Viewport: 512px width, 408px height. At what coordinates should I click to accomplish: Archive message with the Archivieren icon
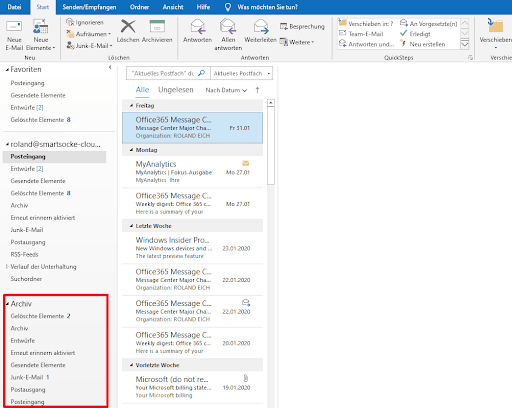click(157, 31)
